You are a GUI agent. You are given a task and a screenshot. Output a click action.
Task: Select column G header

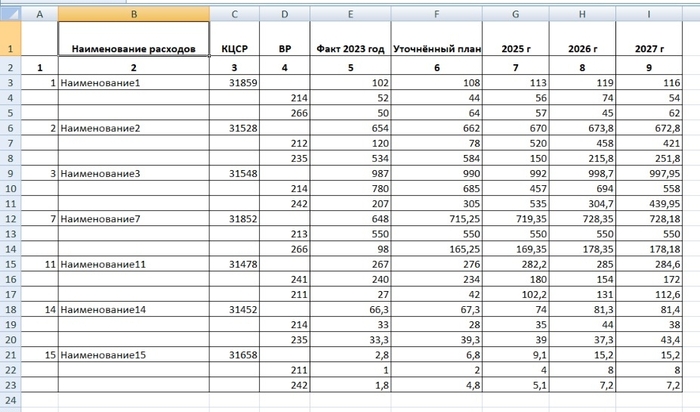pyautogui.click(x=516, y=14)
